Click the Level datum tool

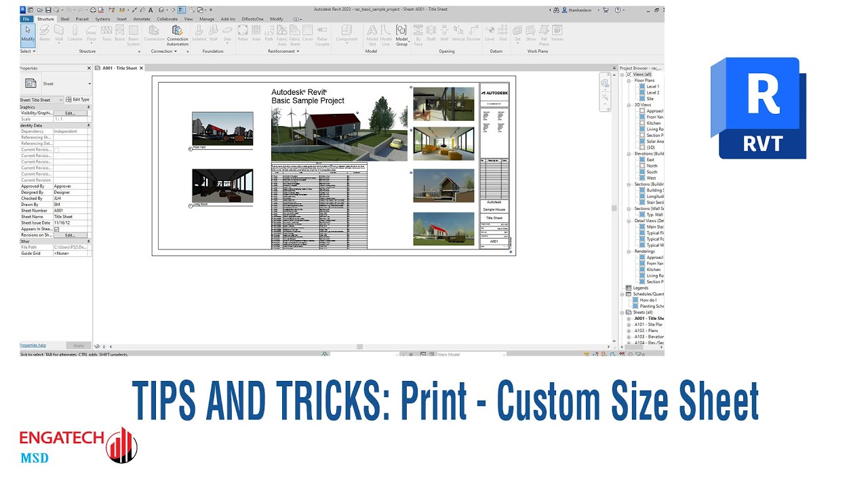click(x=490, y=33)
